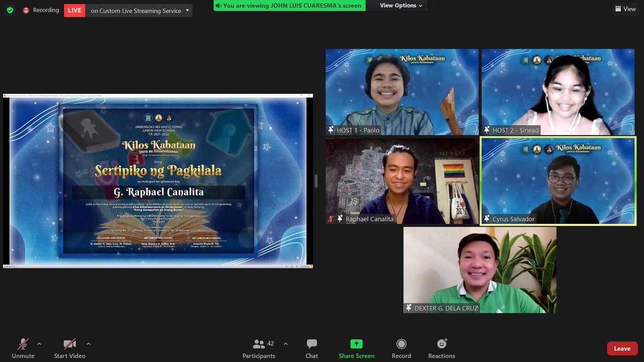Click the pin icon beside Cyrus Salvador
Viewport: 644px width, 362px height.
pos(487,219)
